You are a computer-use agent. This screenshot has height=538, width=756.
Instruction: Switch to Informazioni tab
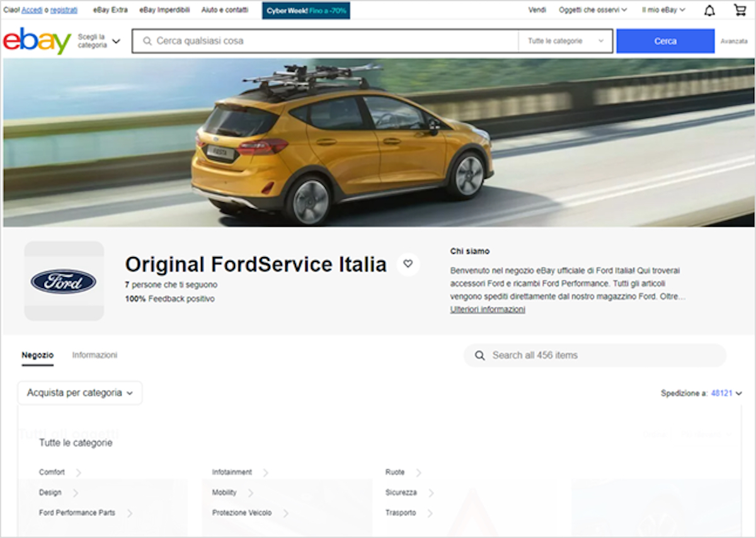[94, 355]
